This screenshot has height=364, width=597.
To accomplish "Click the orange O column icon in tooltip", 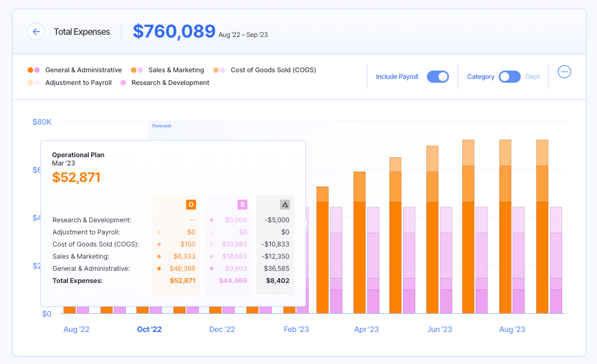I will [191, 205].
